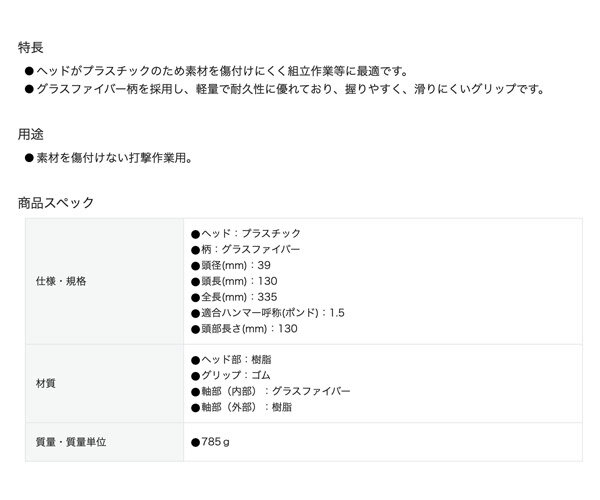Click the 用途 section heading
The height and width of the screenshot is (500, 600).
[31, 133]
